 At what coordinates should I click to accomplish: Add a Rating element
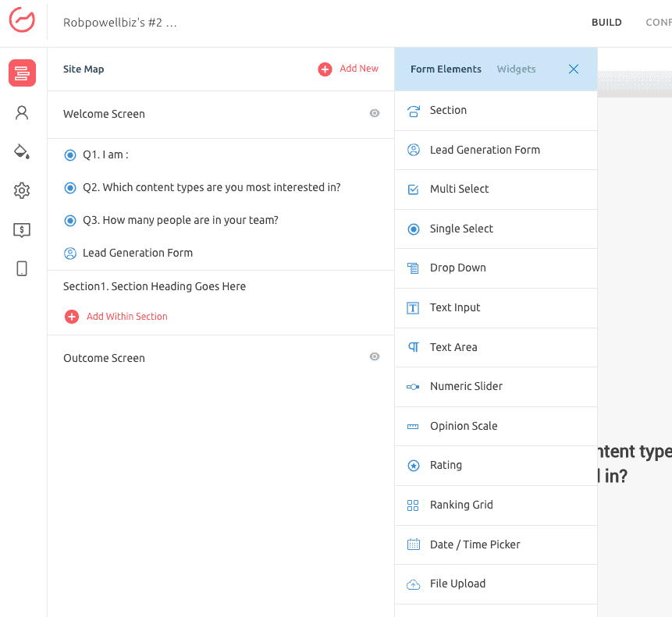(496, 466)
